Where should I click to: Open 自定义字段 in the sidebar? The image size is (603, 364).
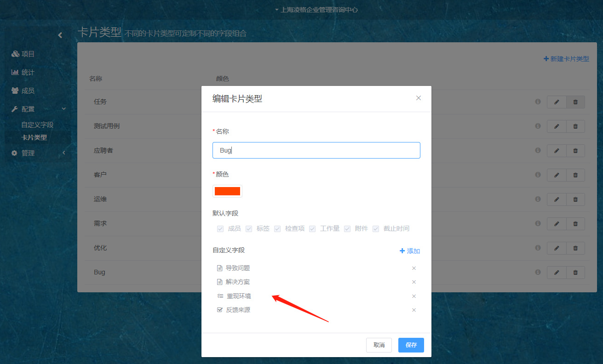click(x=37, y=125)
